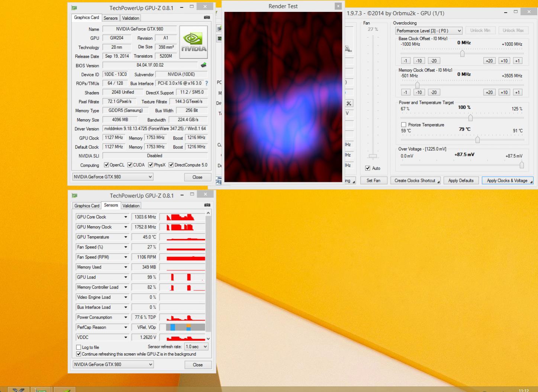
Task: Enable Priorize Temperature checkbox
Action: click(x=403, y=125)
